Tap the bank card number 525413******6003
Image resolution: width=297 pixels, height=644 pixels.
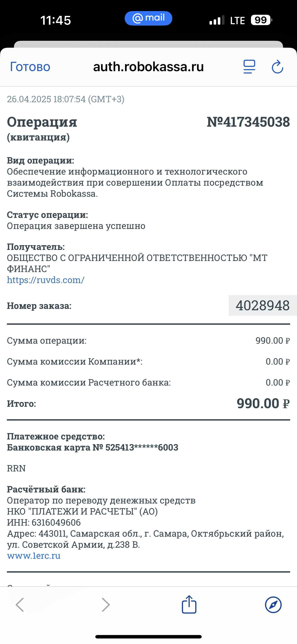(142, 447)
